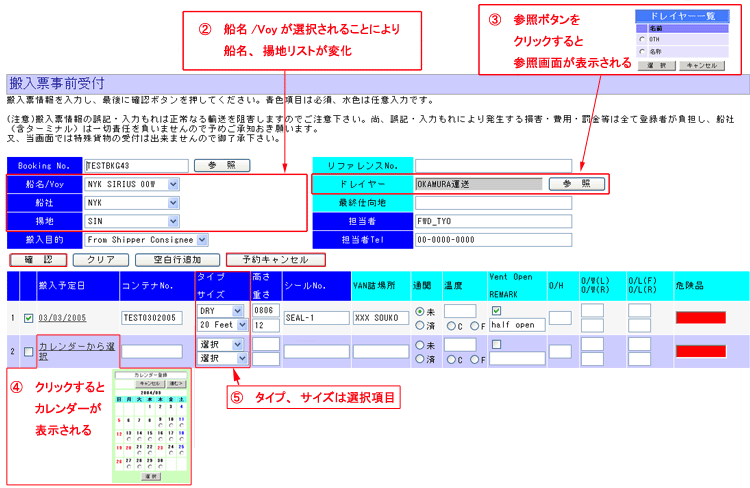
Task: Open the 搬入目的 From Shipper Consignee dropdown
Action: [x=202, y=240]
